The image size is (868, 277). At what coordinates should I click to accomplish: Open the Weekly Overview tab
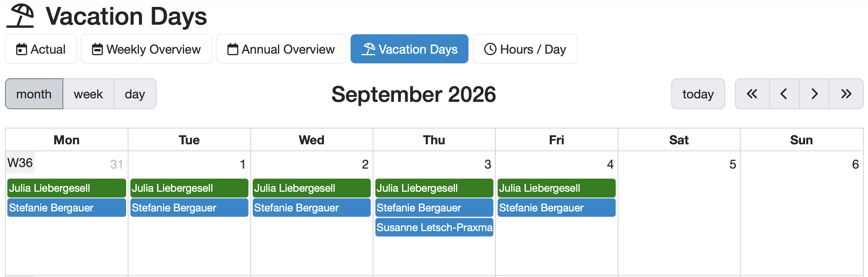coord(147,49)
